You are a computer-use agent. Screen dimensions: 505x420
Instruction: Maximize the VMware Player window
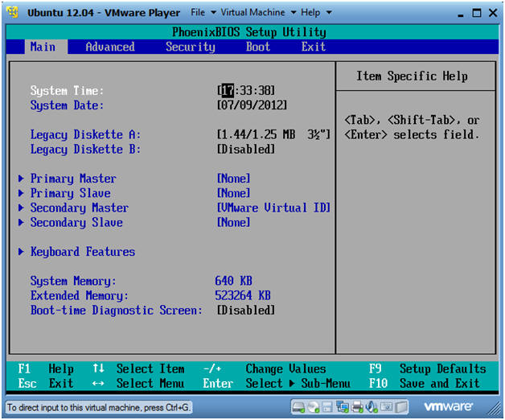(x=477, y=13)
